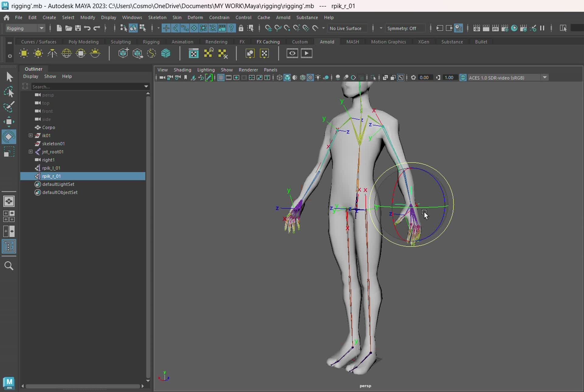Image resolution: width=584 pixels, height=392 pixels.
Task: Toggle Symmetry off setting
Action: 405,28
